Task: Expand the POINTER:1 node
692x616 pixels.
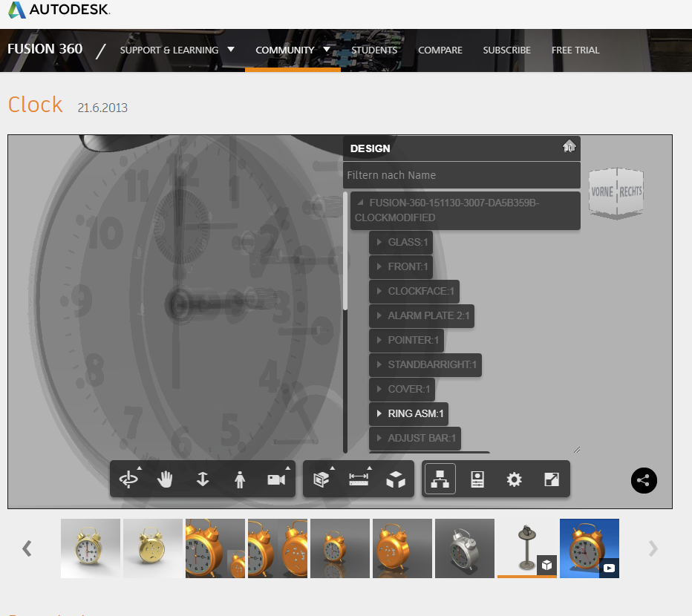Action: click(379, 340)
